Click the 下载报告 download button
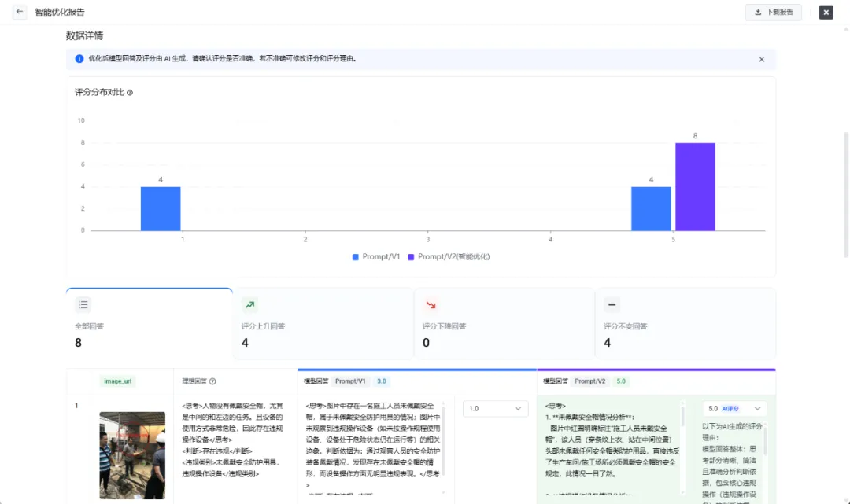This screenshot has width=850, height=504. 773,12
